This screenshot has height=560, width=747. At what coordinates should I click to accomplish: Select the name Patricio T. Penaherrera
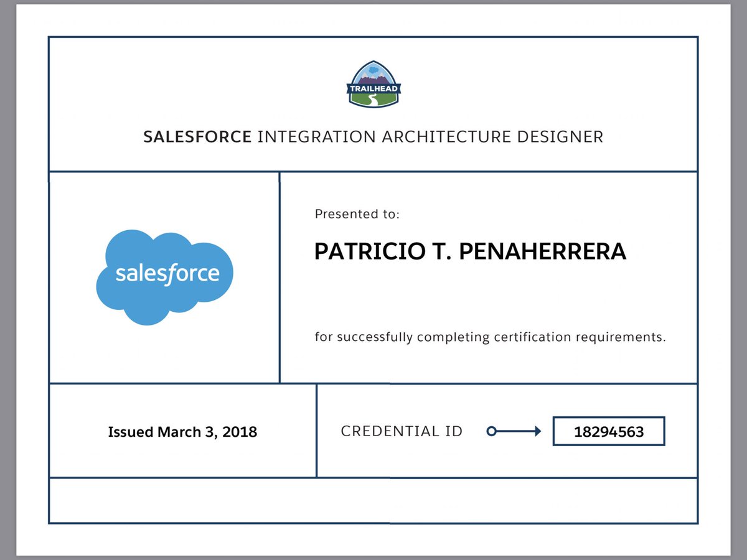[470, 251]
